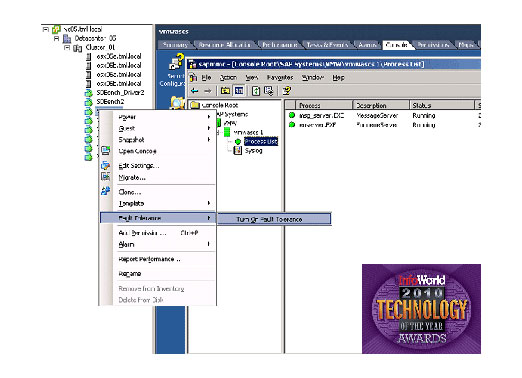Viewport: 522px width, 378px height.
Task: Open the Action menu in sapmmc
Action: tap(228, 78)
